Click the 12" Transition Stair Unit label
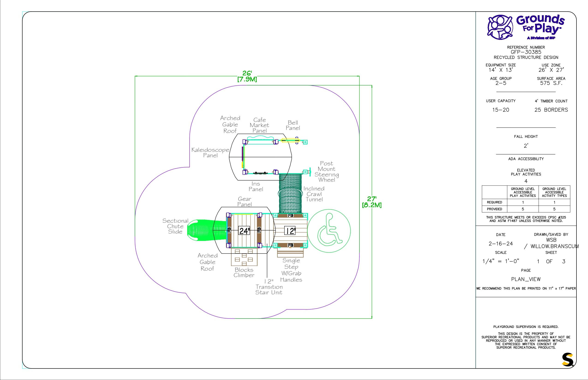 269,287
